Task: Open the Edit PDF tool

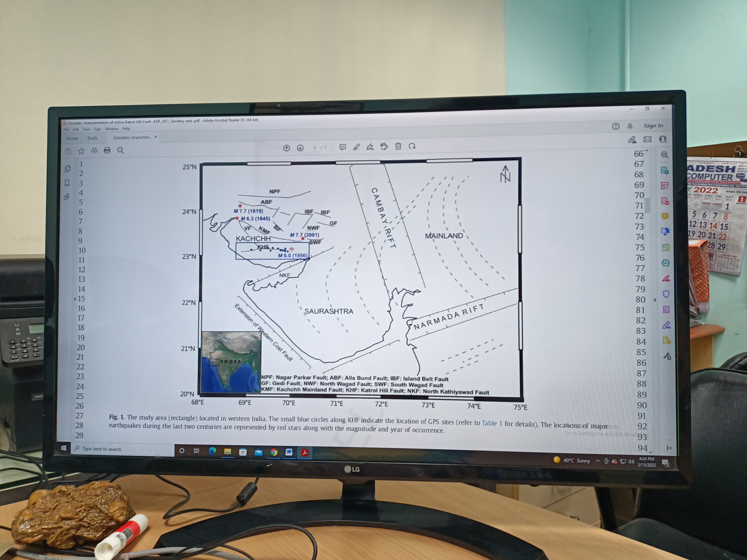Action: click(x=665, y=186)
